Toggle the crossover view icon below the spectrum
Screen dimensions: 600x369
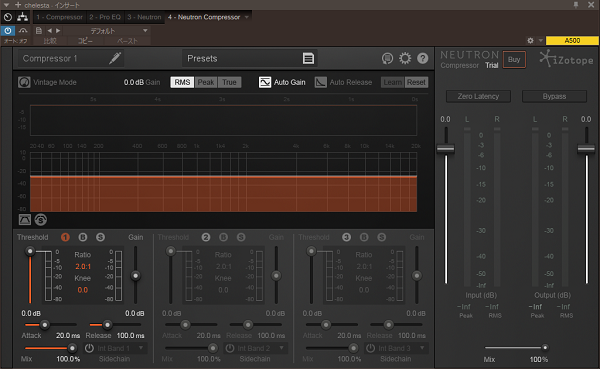point(25,219)
